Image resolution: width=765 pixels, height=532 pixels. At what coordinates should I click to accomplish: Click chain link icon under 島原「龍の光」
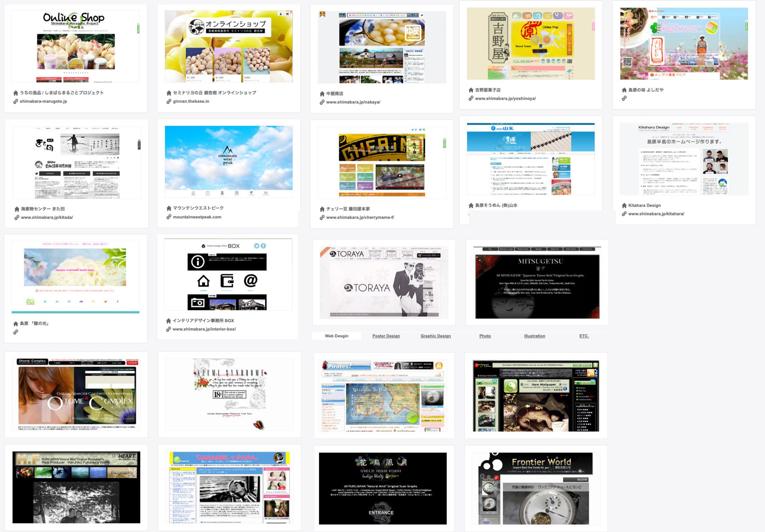[15, 332]
